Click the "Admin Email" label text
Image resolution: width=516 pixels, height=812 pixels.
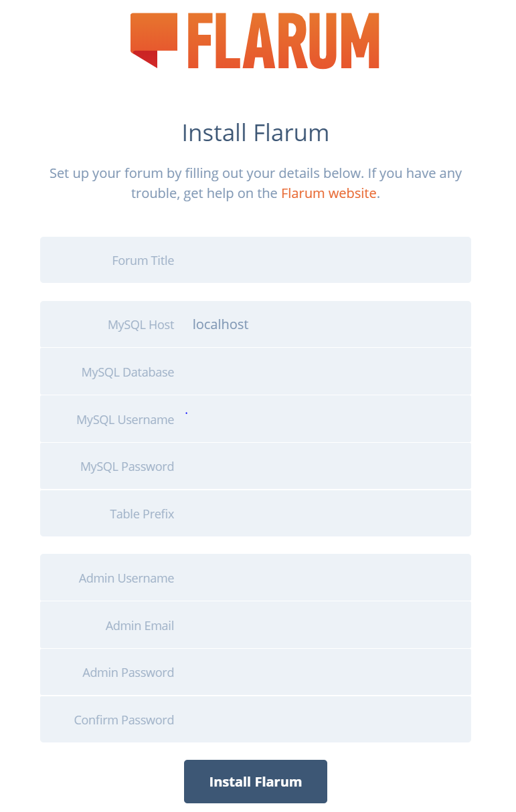pyautogui.click(x=139, y=626)
